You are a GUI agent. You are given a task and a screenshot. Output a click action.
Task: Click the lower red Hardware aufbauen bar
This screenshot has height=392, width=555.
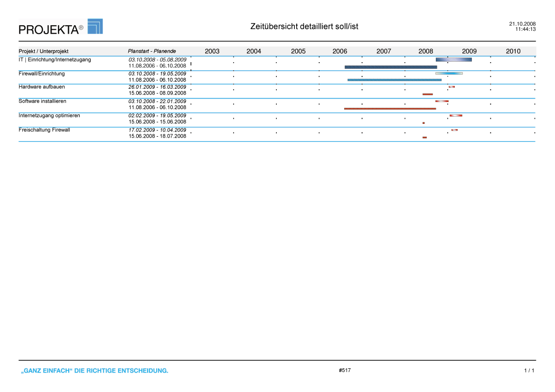point(427,94)
